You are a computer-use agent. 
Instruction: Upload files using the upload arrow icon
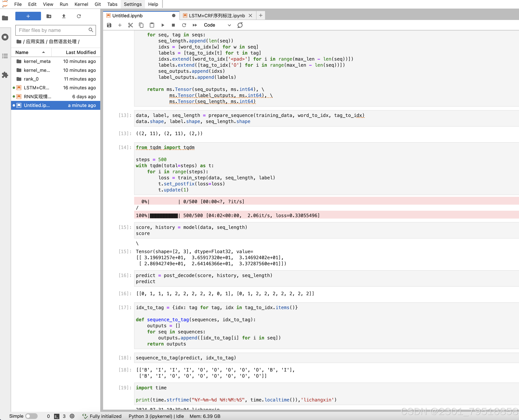tap(64, 16)
